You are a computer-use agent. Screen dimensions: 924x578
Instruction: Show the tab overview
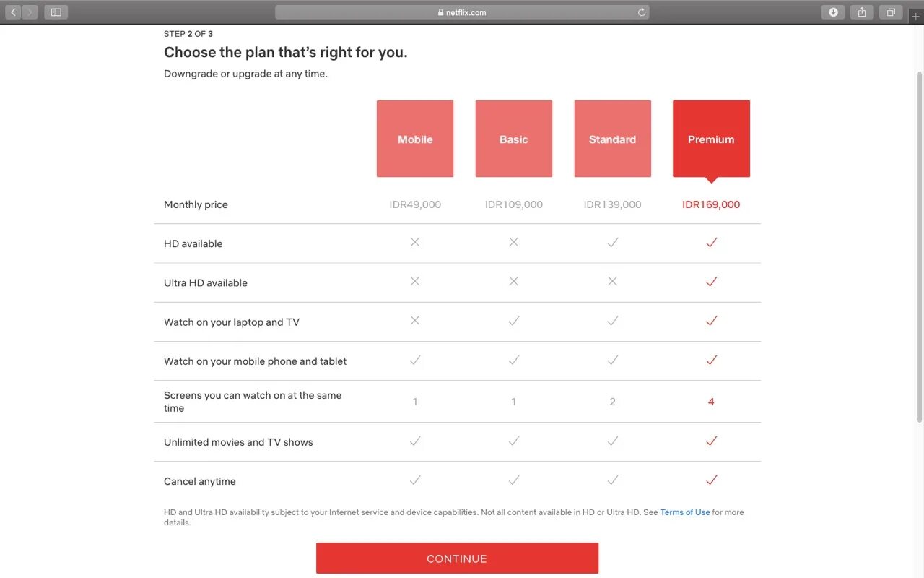[x=891, y=12]
